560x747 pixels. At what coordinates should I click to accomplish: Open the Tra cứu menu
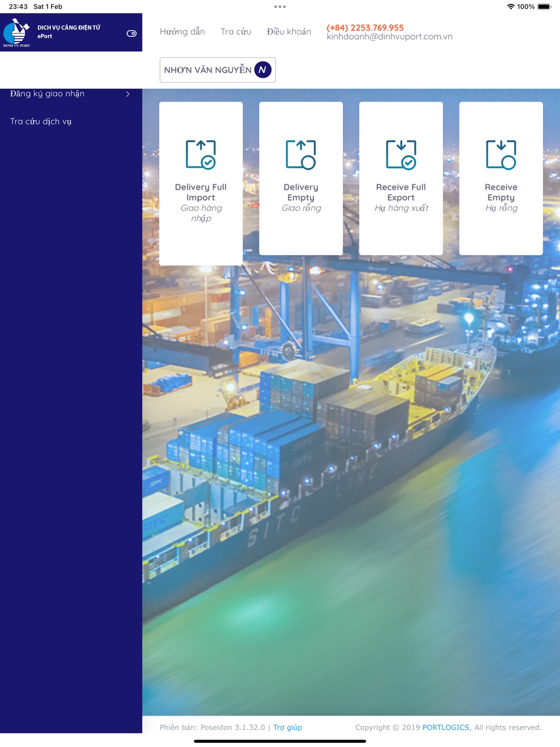pyautogui.click(x=236, y=31)
